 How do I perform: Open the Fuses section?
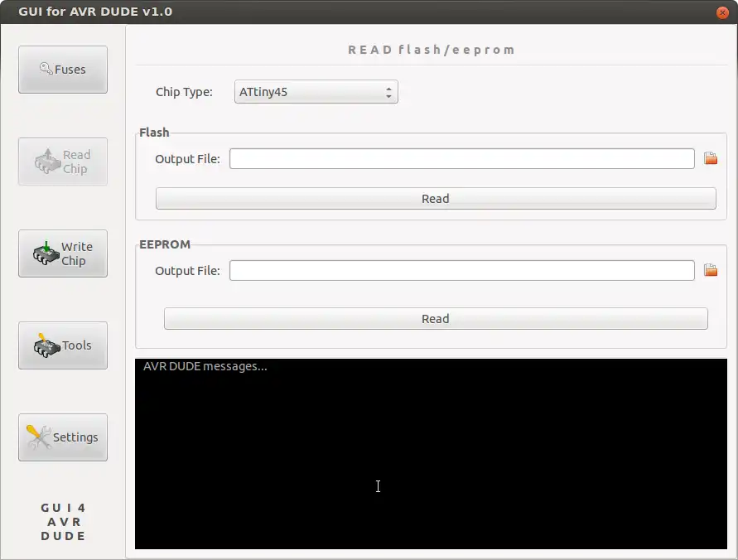click(x=63, y=70)
